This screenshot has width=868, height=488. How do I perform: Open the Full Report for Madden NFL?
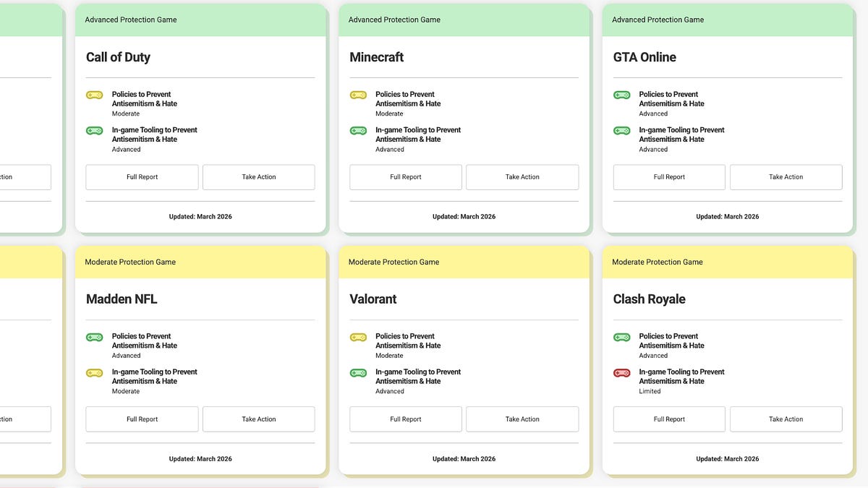click(142, 419)
